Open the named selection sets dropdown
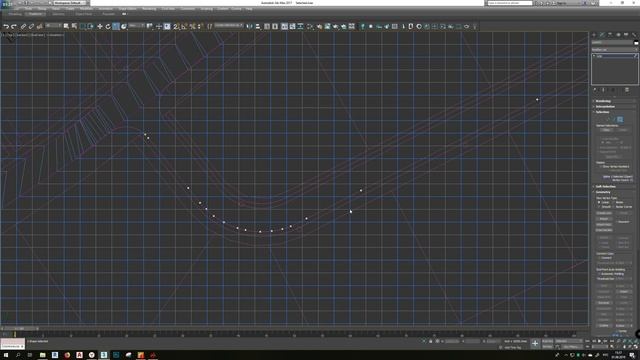This screenshot has height=360, width=640. pyautogui.click(x=229, y=26)
